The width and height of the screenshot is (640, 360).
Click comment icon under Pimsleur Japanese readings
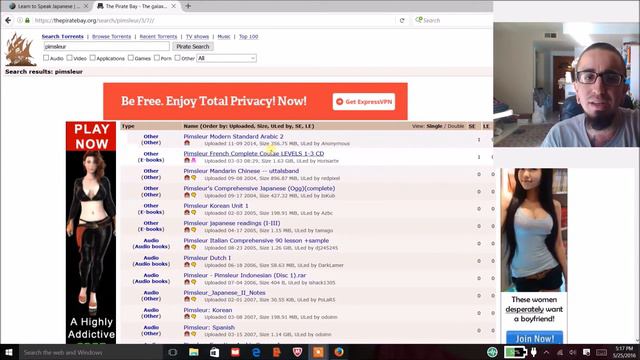(193, 230)
